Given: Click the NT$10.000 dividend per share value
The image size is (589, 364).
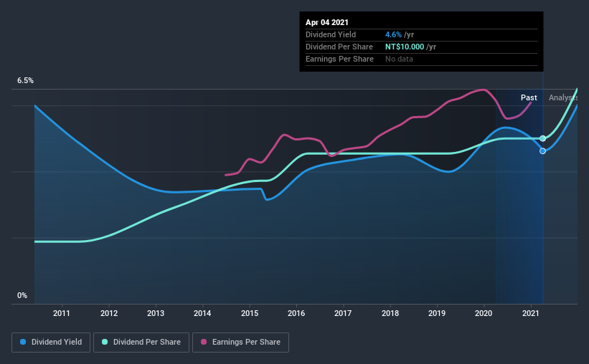Looking at the screenshot, I should pyautogui.click(x=405, y=47).
